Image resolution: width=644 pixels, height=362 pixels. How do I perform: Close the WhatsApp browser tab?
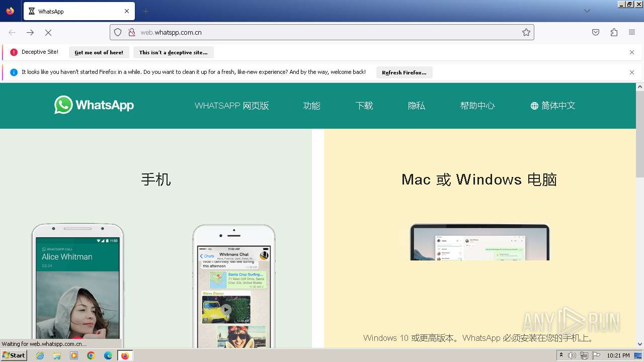127,11
